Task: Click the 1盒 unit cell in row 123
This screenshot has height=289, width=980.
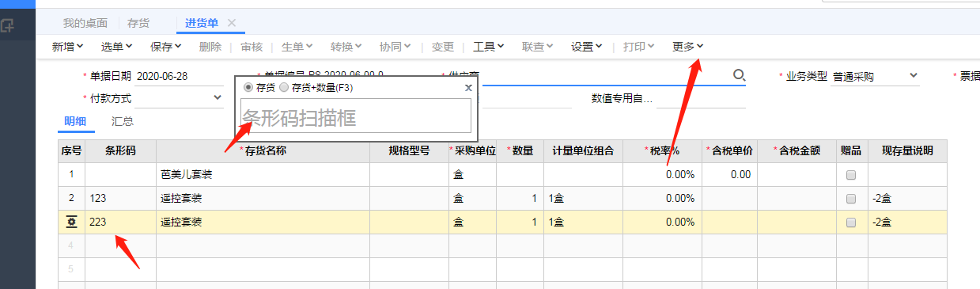Action: point(583,198)
